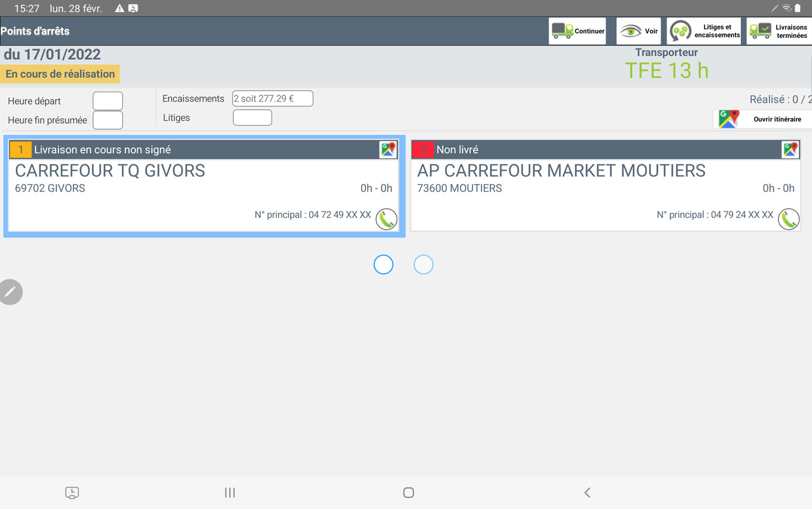Viewport: 812px width, 509px height.
Task: Tap the battery icon in status bar
Action: [x=797, y=8]
